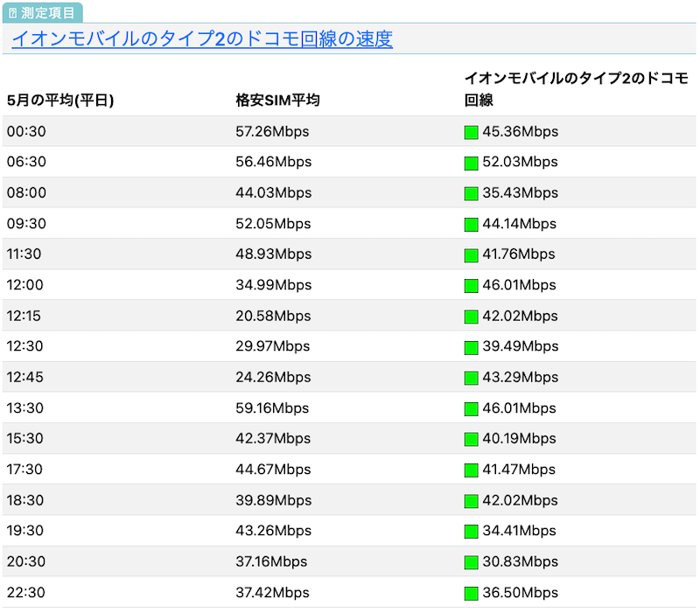Select the 29.97Mbps average value

(273, 346)
